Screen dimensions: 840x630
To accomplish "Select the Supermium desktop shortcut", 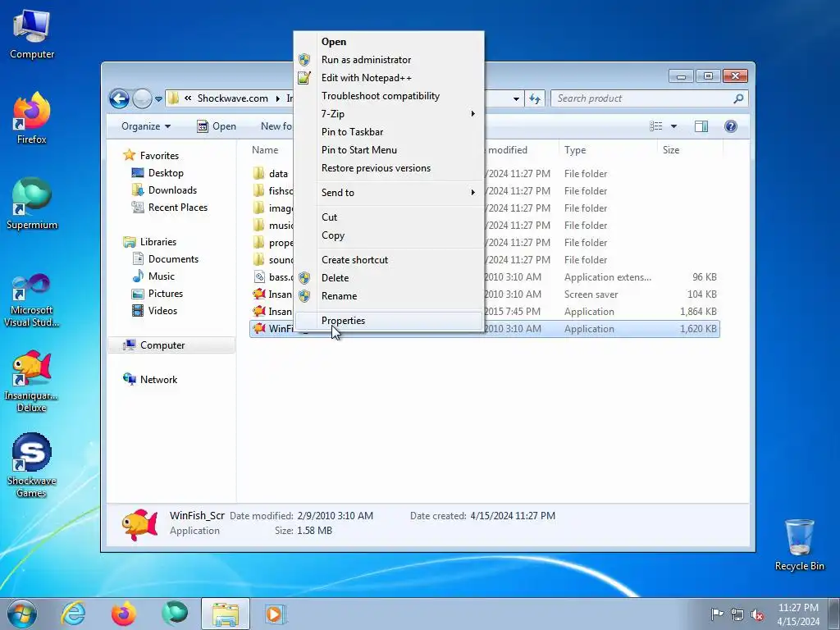I will point(32,204).
